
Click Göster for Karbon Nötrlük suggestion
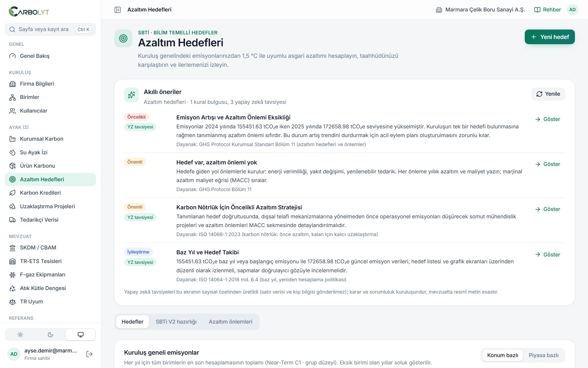point(548,209)
